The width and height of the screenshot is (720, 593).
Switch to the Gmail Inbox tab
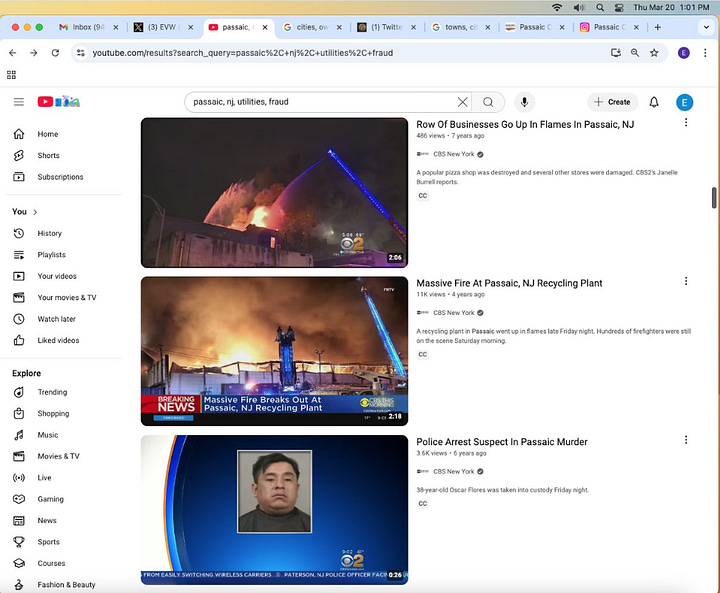click(88, 27)
